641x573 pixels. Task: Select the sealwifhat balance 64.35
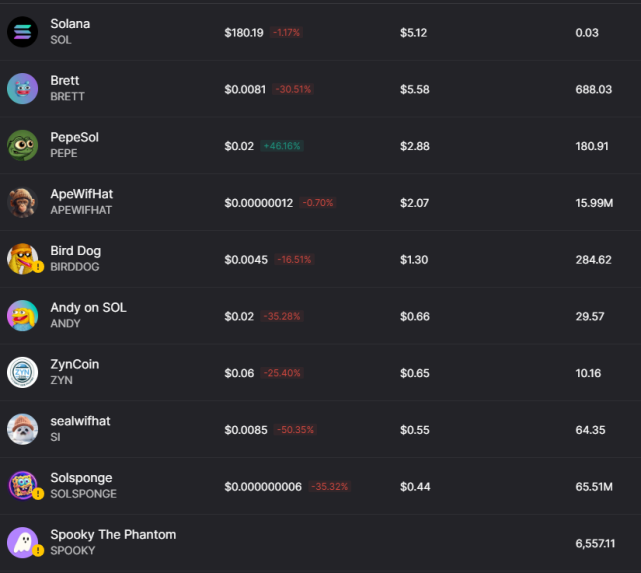590,430
